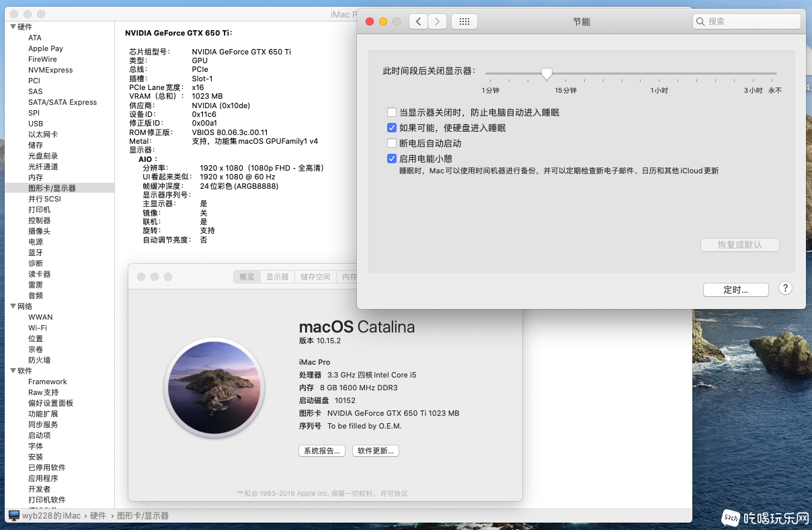Screen dimensions: 812x530
Task: Select 电源 in the sidebar
Action: click(x=36, y=242)
